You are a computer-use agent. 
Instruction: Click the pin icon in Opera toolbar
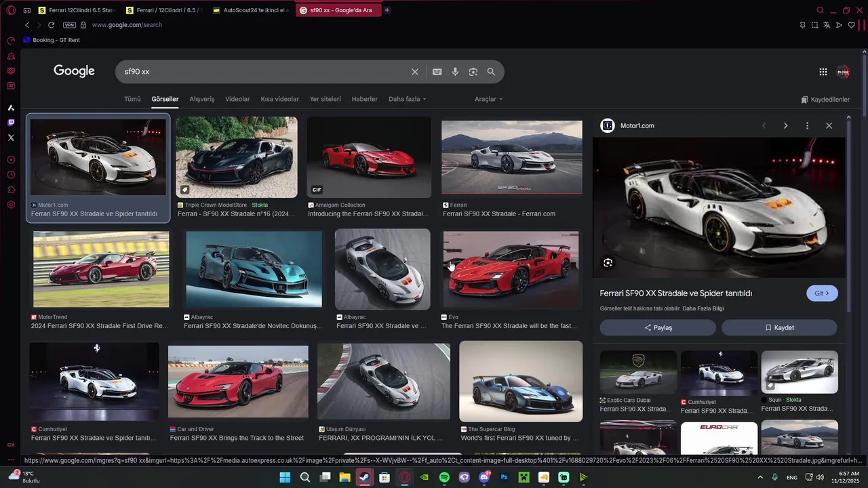[802, 25]
